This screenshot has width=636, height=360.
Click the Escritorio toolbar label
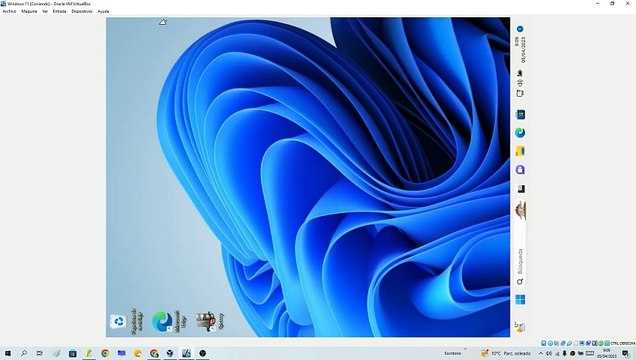click(x=453, y=353)
